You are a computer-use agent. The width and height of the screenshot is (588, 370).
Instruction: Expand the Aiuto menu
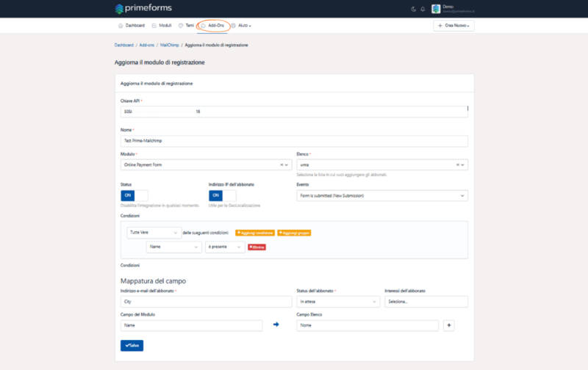point(241,26)
